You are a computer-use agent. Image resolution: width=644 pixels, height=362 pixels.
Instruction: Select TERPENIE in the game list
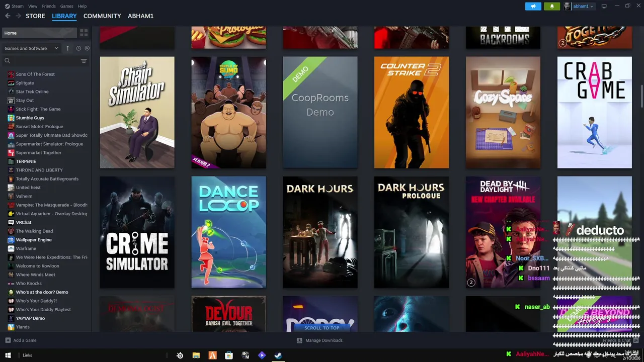(26, 161)
